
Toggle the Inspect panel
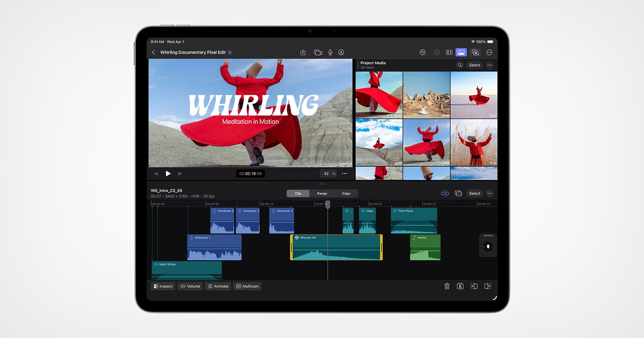pyautogui.click(x=163, y=286)
